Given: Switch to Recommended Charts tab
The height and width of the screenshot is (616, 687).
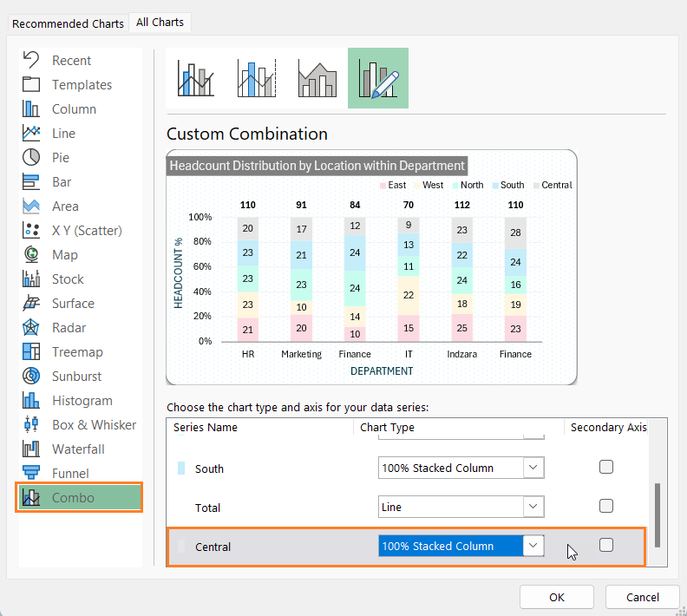Looking at the screenshot, I should pos(68,23).
